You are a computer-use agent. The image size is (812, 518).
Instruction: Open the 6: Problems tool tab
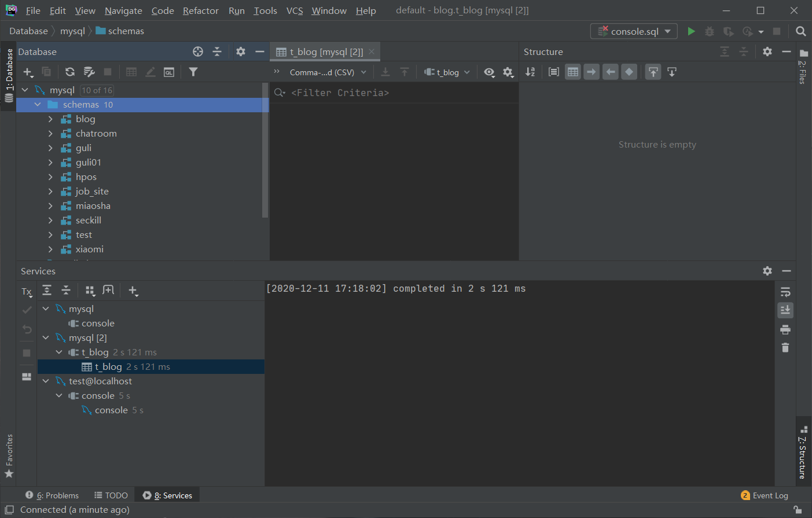[52, 495]
